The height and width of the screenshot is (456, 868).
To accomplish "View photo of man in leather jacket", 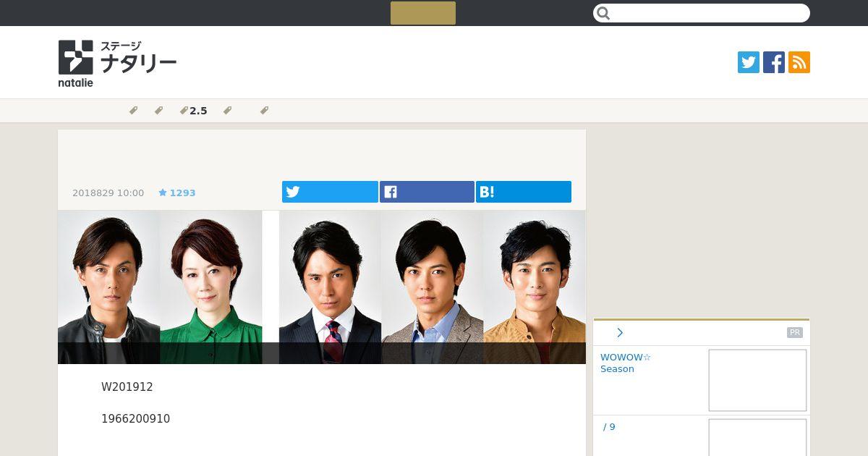I will tap(109, 287).
